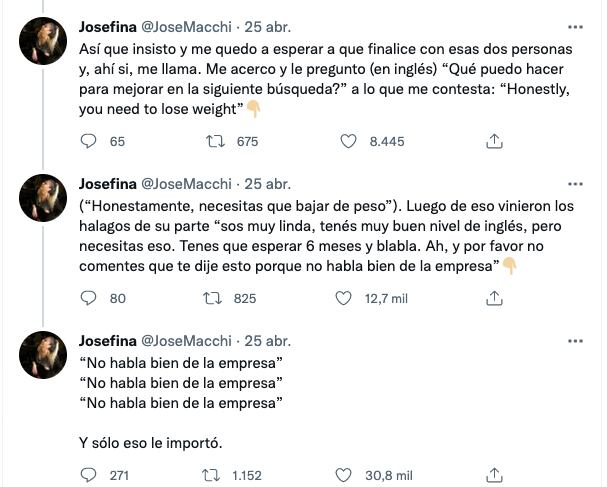Retweet the tweet with 1.152 retweets

213,476
